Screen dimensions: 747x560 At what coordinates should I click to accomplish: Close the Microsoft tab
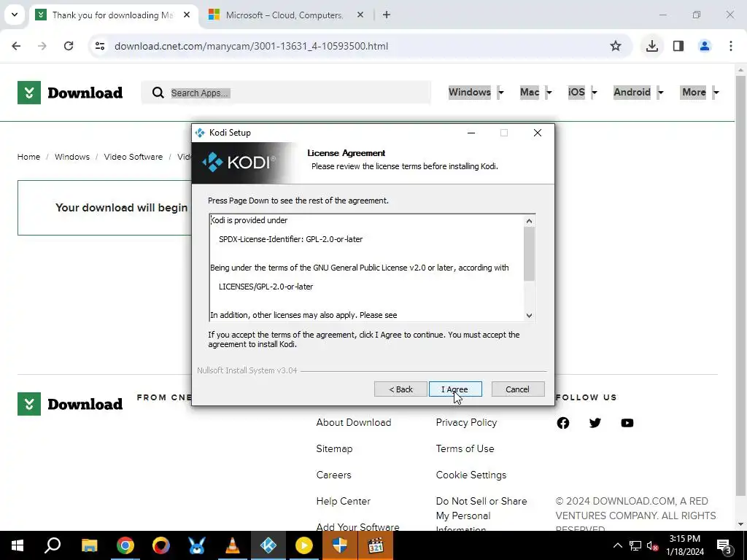tap(360, 15)
